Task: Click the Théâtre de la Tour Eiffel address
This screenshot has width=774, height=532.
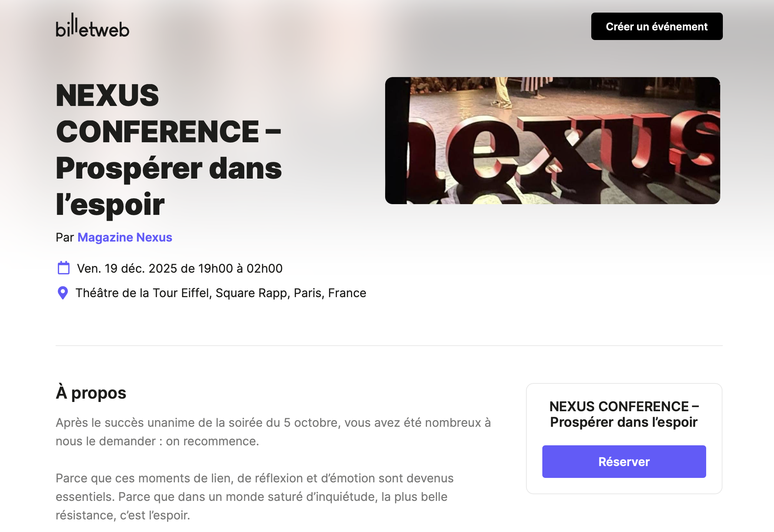Action: [221, 293]
